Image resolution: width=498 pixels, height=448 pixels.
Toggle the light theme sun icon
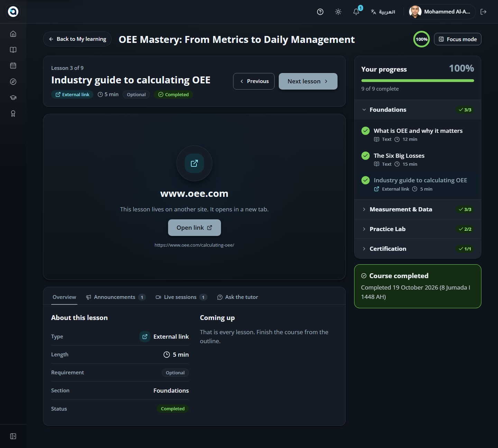[338, 12]
